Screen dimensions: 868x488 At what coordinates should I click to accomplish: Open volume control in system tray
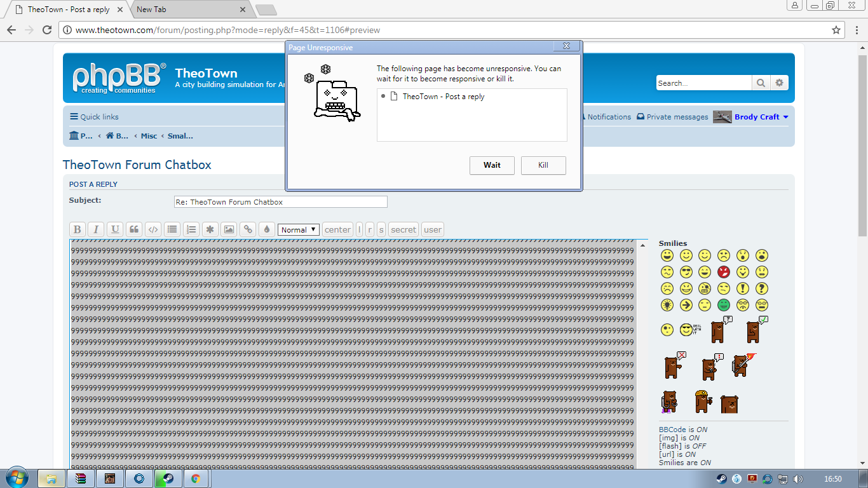coord(799,479)
